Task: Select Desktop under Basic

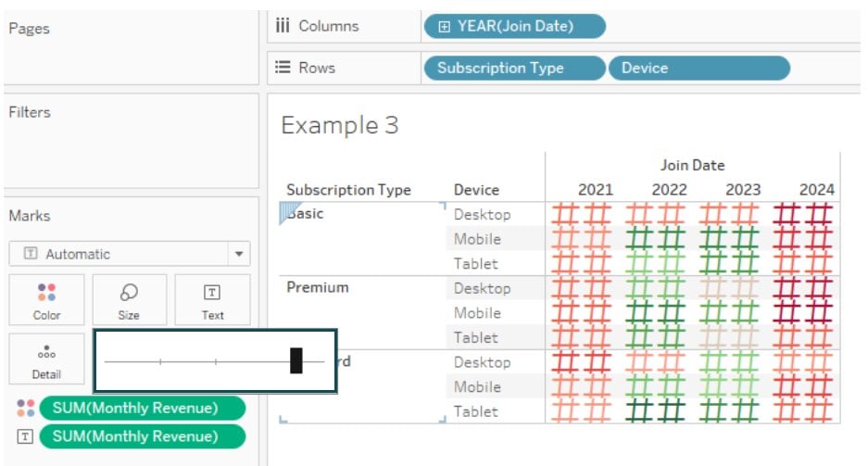Action: (482, 215)
